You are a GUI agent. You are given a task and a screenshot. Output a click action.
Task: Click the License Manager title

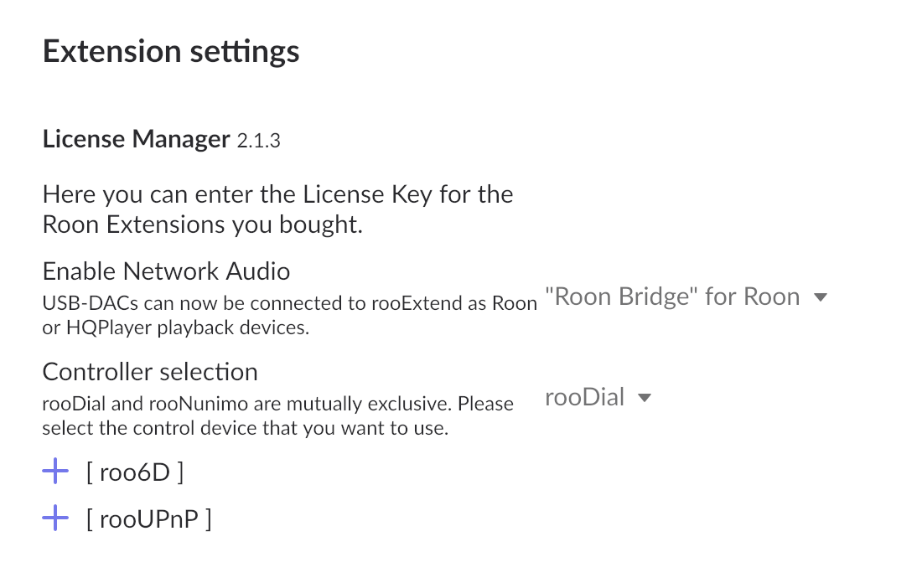(136, 139)
